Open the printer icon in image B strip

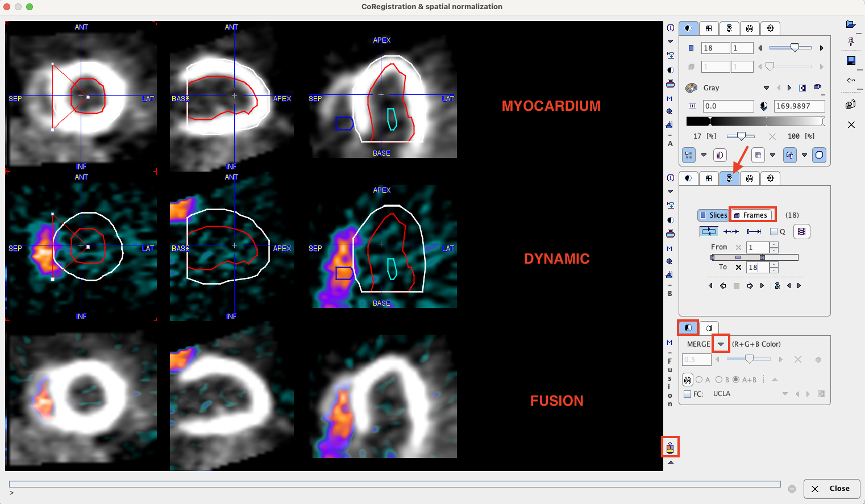(x=671, y=234)
